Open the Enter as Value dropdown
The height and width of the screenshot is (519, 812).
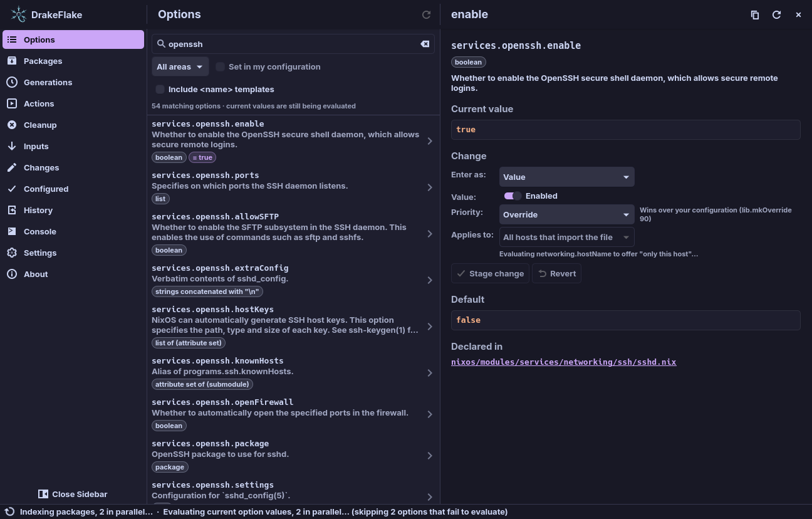[x=567, y=177]
